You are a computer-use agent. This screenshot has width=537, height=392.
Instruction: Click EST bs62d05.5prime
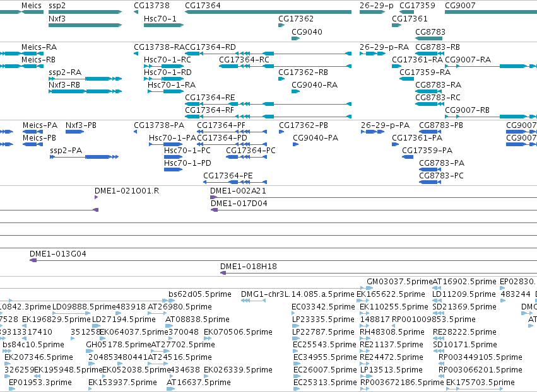click(200, 294)
